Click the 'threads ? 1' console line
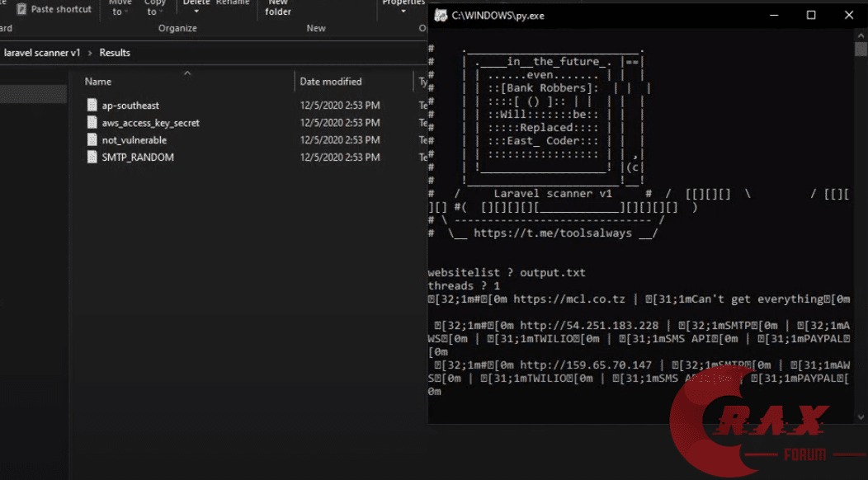Image resolution: width=868 pixels, height=480 pixels. point(464,285)
